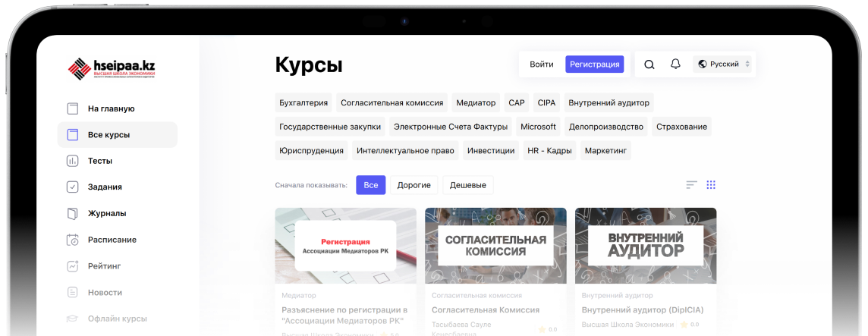Click the graduation cap icon beside Офлайн курсы
This screenshot has height=336, width=868.
tap(73, 319)
